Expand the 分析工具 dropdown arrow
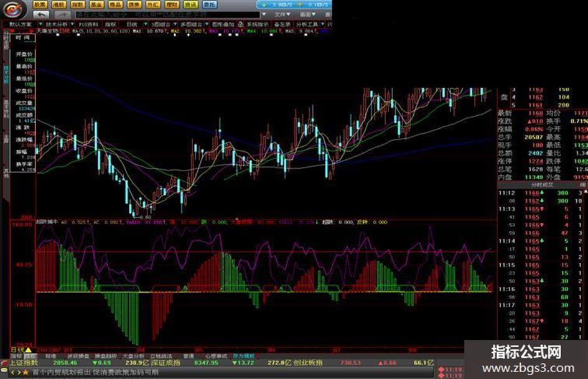The height and width of the screenshot is (379, 588). pyautogui.click(x=322, y=24)
